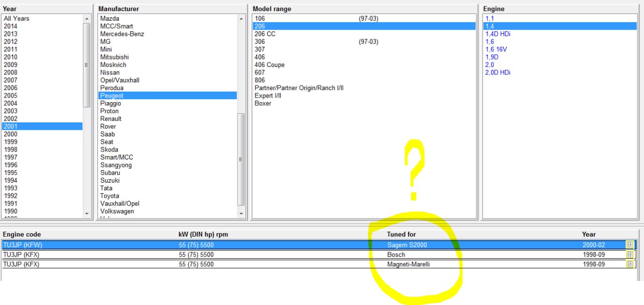Screen dimensions: 644x305
Task: Pick engine 1,1
Action: [490, 19]
